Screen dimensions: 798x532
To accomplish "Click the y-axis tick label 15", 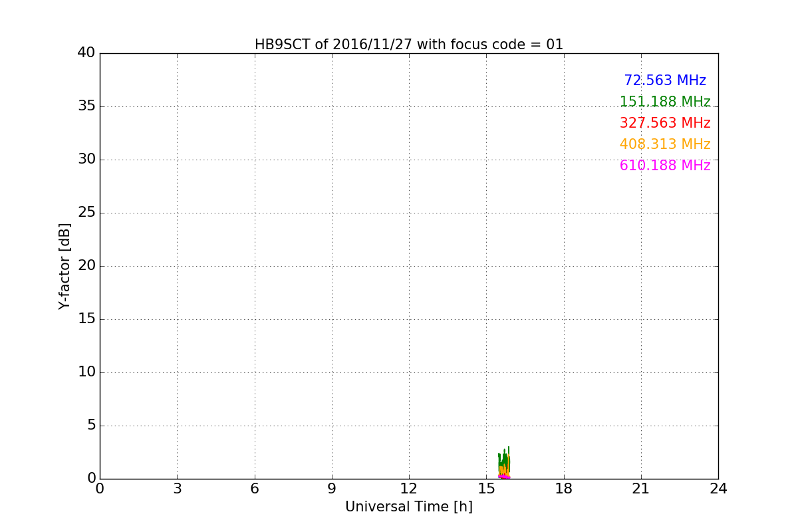I will coord(86,319).
